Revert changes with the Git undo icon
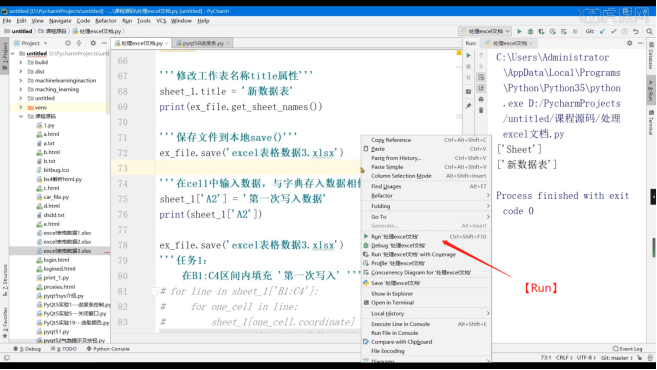The width and height of the screenshot is (657, 370). 636,31
